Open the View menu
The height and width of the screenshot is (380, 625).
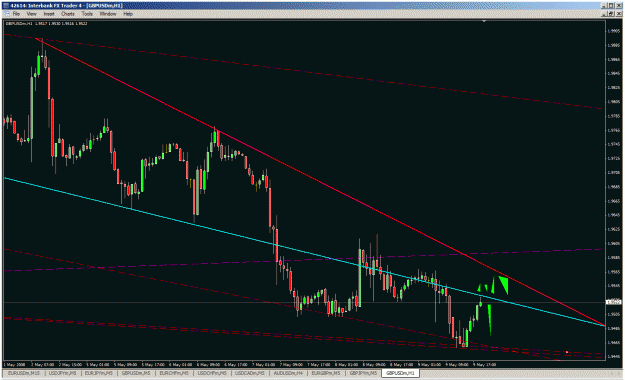tap(31, 14)
